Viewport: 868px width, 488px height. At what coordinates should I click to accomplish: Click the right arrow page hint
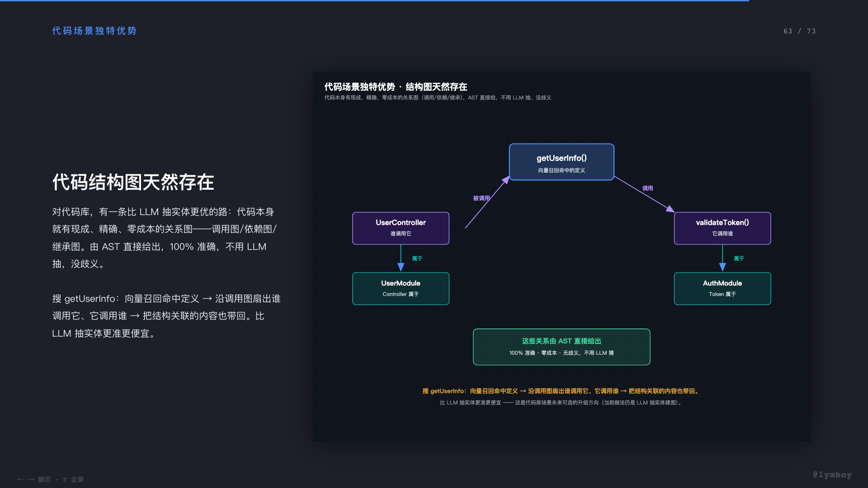(31, 479)
